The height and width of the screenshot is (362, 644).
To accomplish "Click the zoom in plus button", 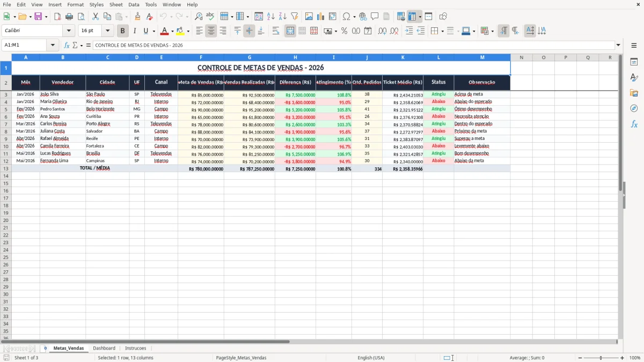I will (623, 358).
